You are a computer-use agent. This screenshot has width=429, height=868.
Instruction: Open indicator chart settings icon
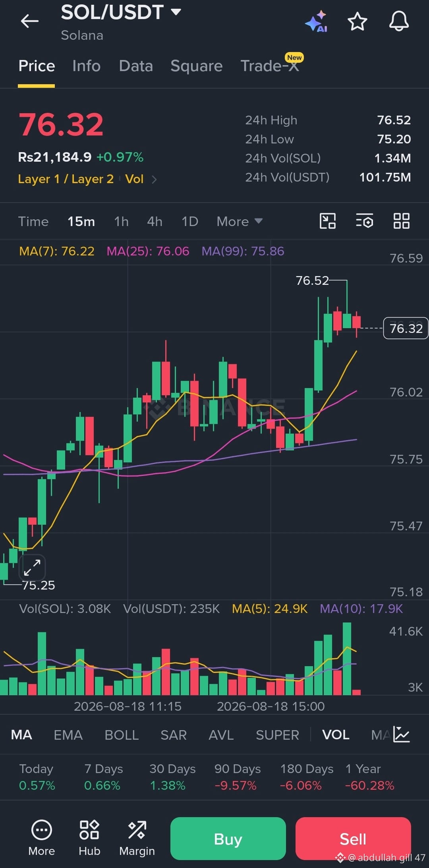tap(401, 734)
